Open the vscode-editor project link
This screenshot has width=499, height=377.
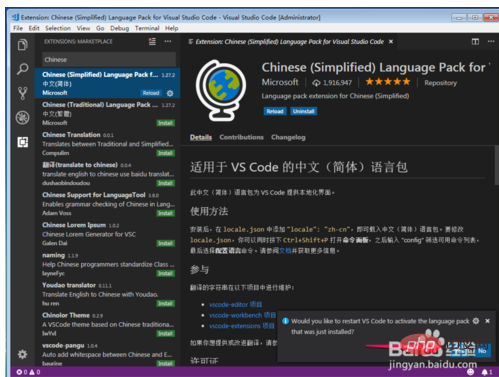[x=235, y=304]
